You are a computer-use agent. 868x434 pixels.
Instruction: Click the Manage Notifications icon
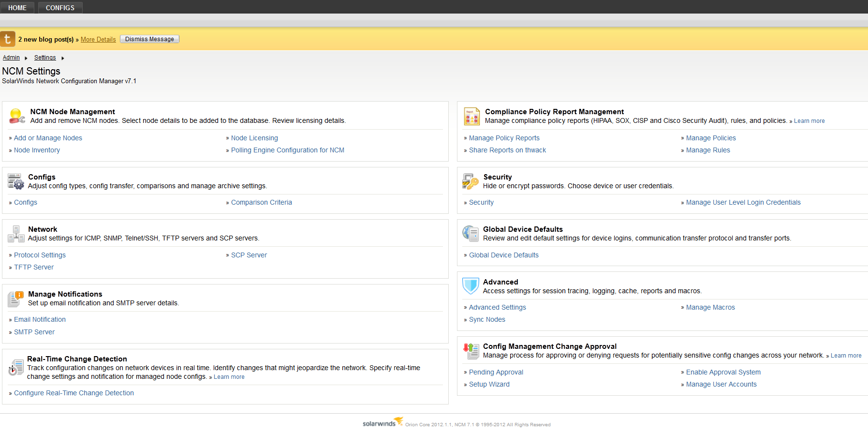click(16, 299)
